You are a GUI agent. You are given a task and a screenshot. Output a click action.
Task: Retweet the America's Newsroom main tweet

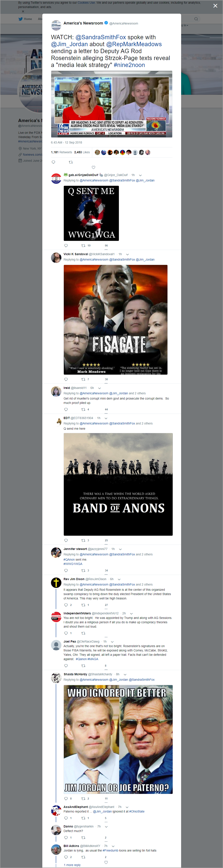pyautogui.click(x=71, y=162)
